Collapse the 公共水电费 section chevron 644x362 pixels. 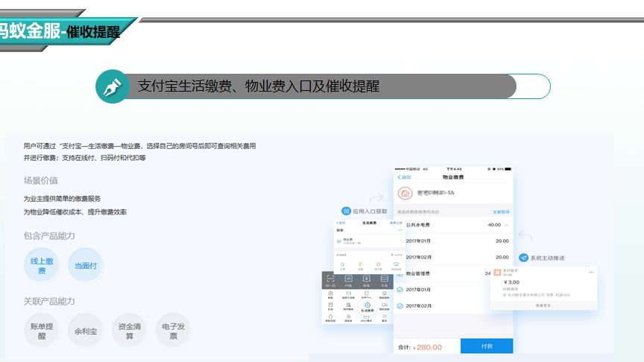pos(508,225)
